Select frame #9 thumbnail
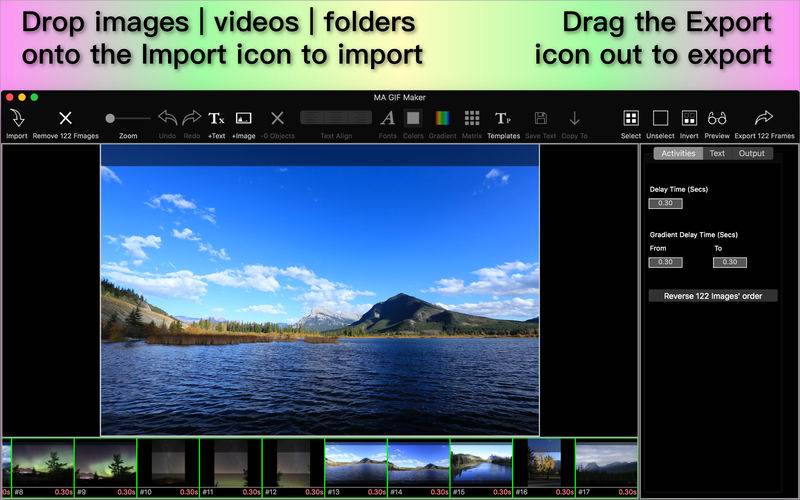Image resolution: width=800 pixels, height=500 pixels. point(106,467)
